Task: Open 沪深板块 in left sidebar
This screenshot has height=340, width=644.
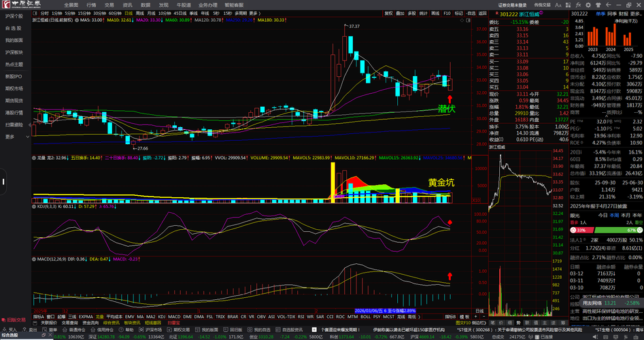Action: [x=14, y=52]
